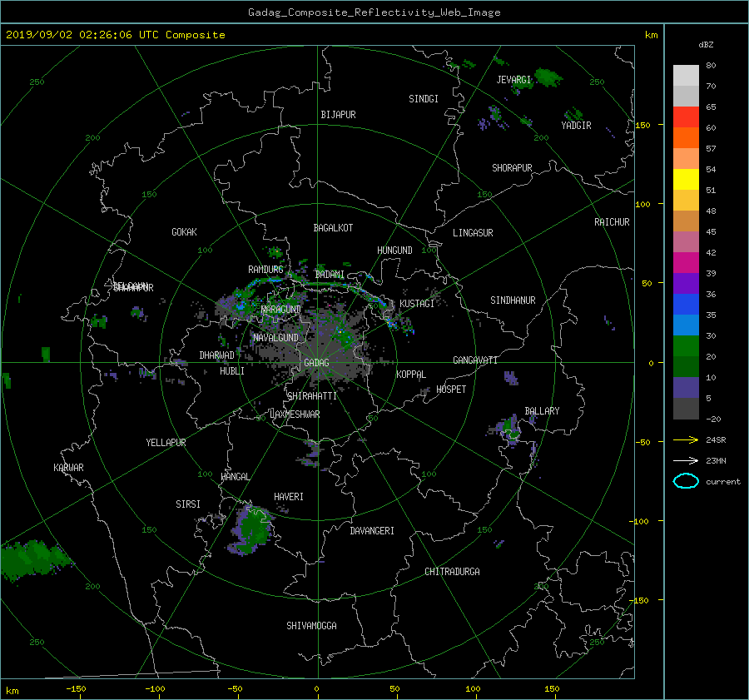This screenshot has height=700, width=749.
Task: Click the white 23MN arrow legend icon
Action: point(686,460)
